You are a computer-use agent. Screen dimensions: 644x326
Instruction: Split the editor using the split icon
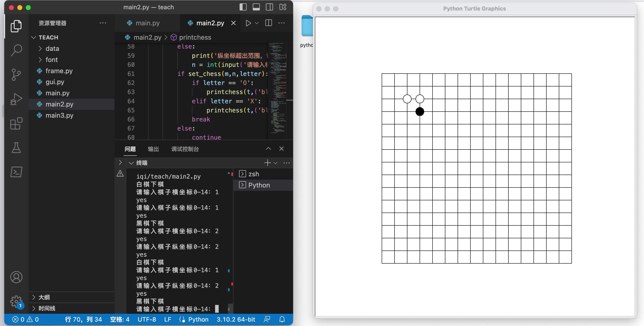268,23
